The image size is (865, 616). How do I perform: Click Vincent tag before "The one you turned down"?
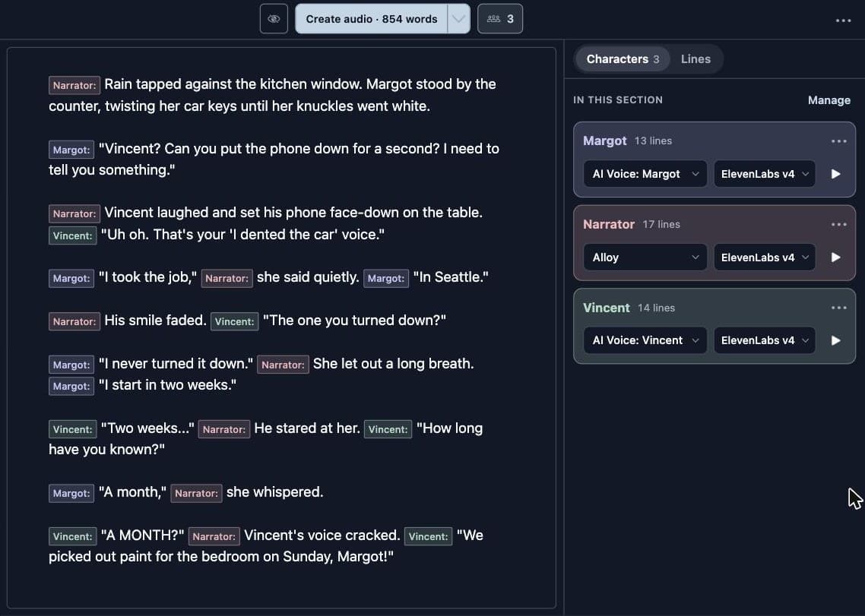[x=234, y=321]
